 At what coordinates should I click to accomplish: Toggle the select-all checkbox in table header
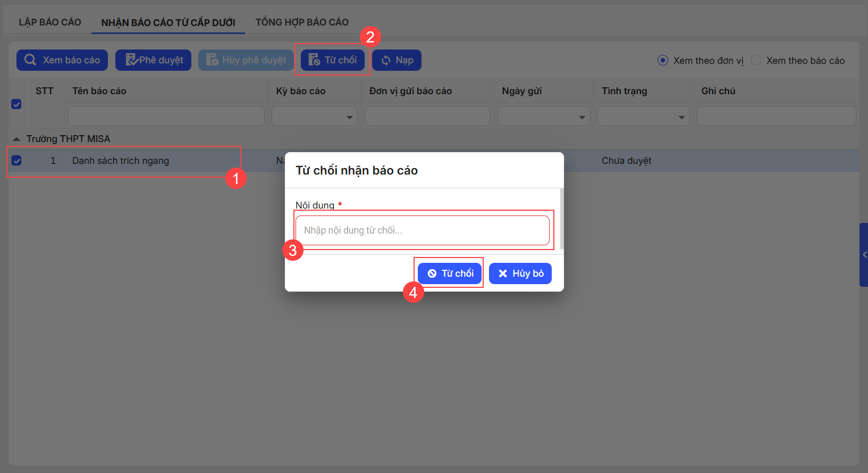[16, 104]
